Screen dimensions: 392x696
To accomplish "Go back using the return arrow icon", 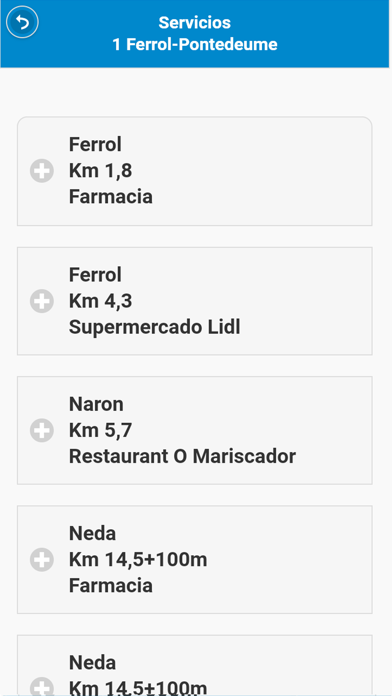I will click(22, 22).
